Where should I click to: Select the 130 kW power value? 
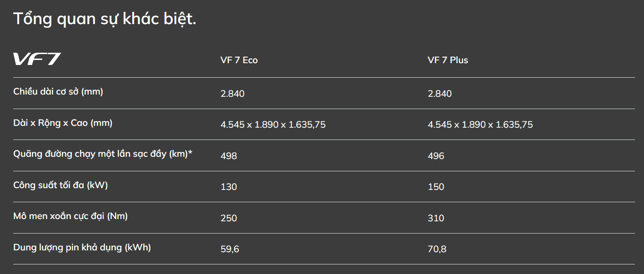pos(229,187)
